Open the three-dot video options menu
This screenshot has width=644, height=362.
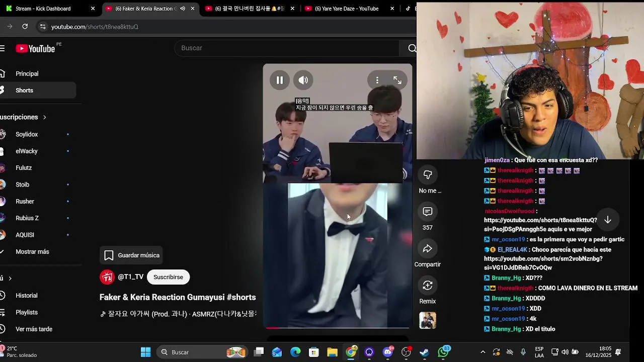tap(377, 80)
